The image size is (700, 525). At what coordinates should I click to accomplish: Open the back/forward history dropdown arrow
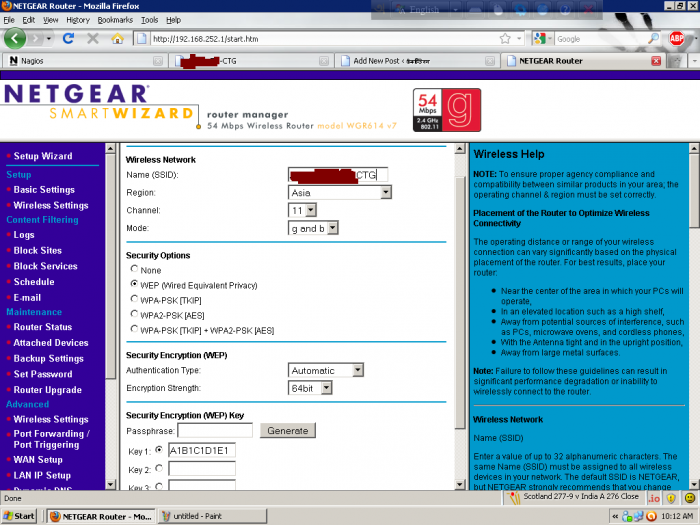click(49, 39)
